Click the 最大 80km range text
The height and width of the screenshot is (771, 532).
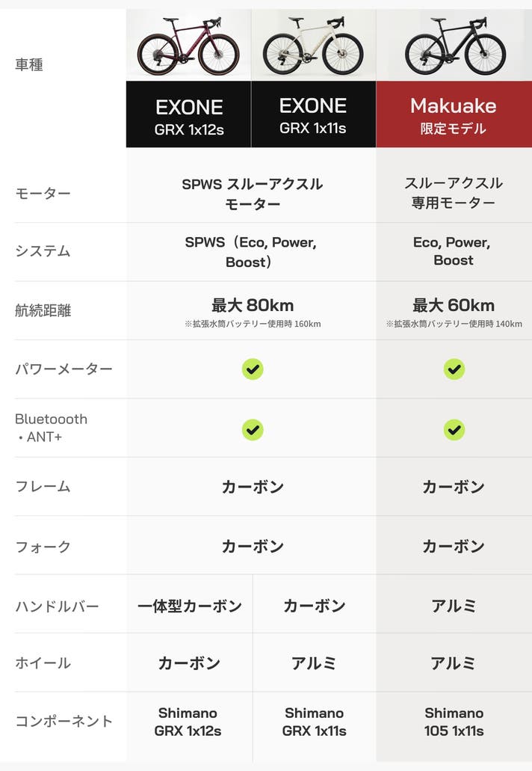pyautogui.click(x=253, y=305)
